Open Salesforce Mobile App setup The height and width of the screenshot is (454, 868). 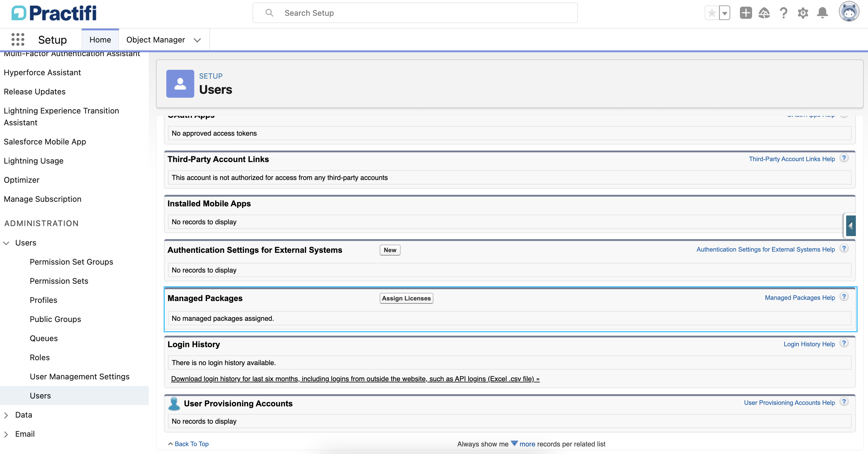45,141
